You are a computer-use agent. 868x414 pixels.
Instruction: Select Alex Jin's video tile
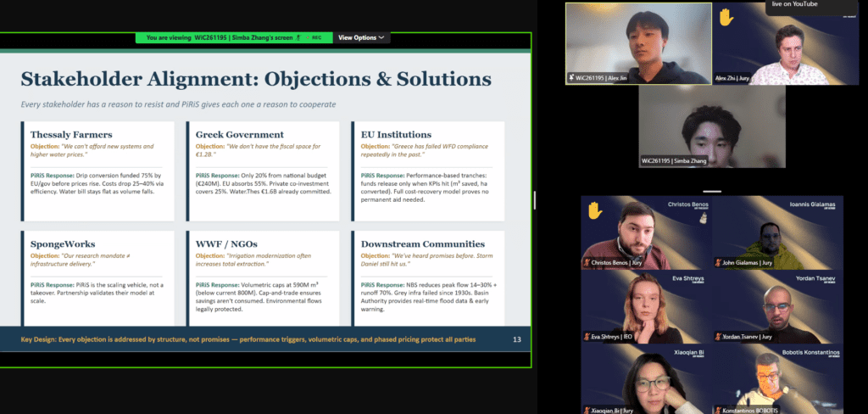click(638, 42)
